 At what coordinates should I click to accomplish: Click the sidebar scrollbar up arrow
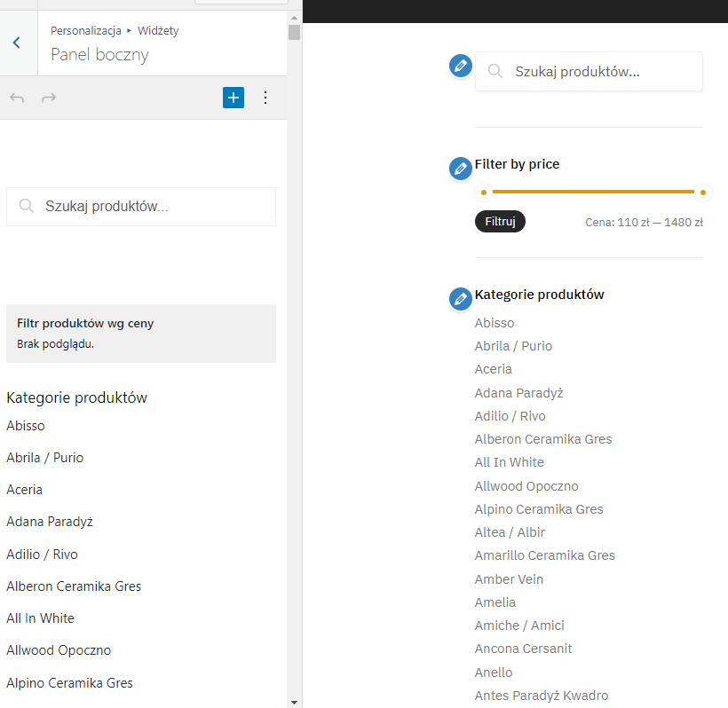click(x=294, y=18)
